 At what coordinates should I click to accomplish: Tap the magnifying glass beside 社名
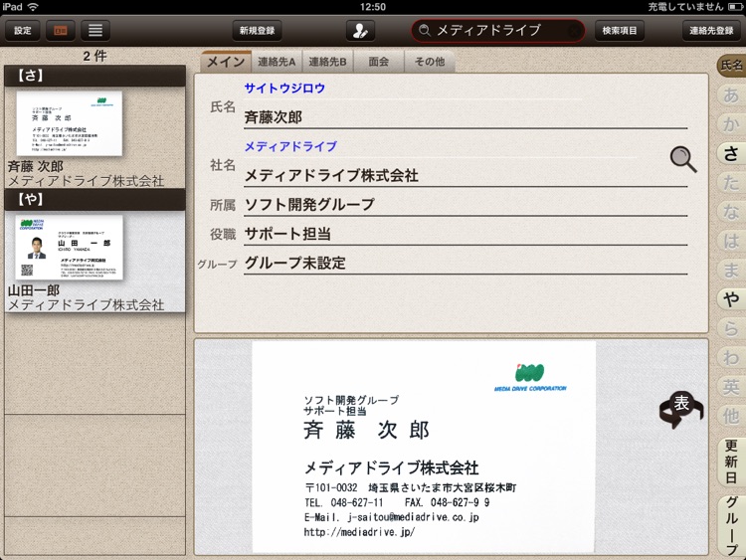coord(683,159)
